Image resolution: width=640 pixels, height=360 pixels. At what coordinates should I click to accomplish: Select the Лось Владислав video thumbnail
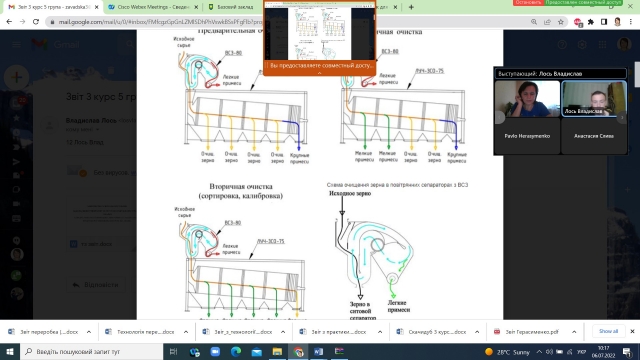pyautogui.click(x=594, y=99)
